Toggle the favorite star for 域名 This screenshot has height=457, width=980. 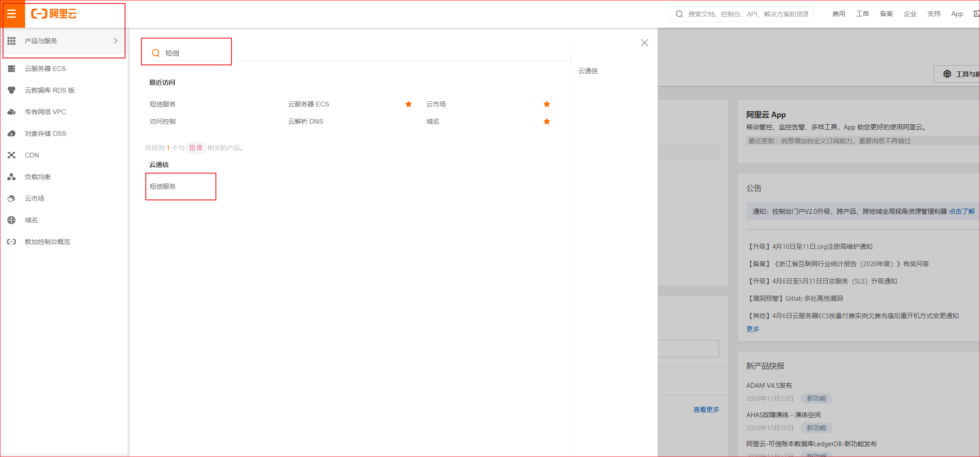(x=547, y=121)
